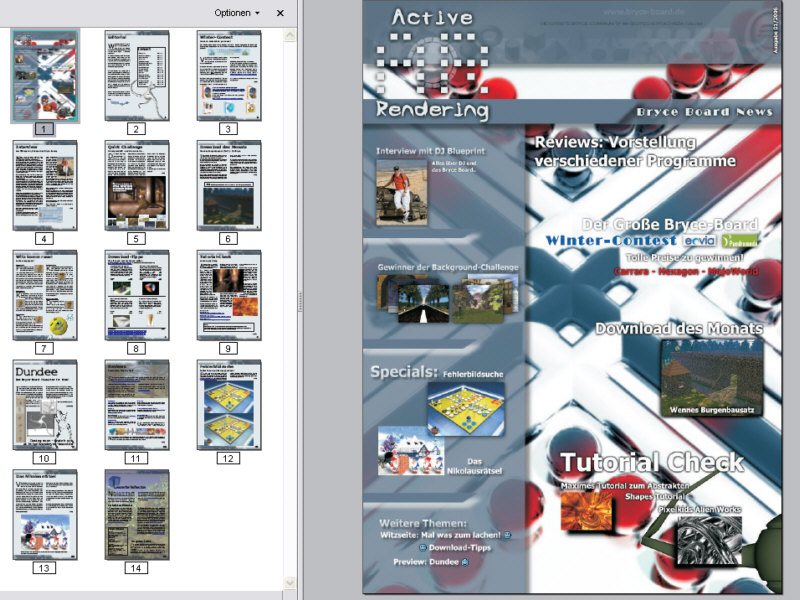This screenshot has height=600, width=800.
Task: Click the 'Carrara - Hexagon - MojoWorld' red text
Action: pos(686,271)
